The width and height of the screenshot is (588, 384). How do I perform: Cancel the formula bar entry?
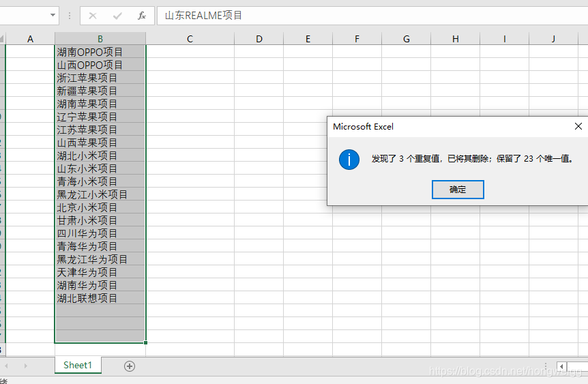[93, 16]
